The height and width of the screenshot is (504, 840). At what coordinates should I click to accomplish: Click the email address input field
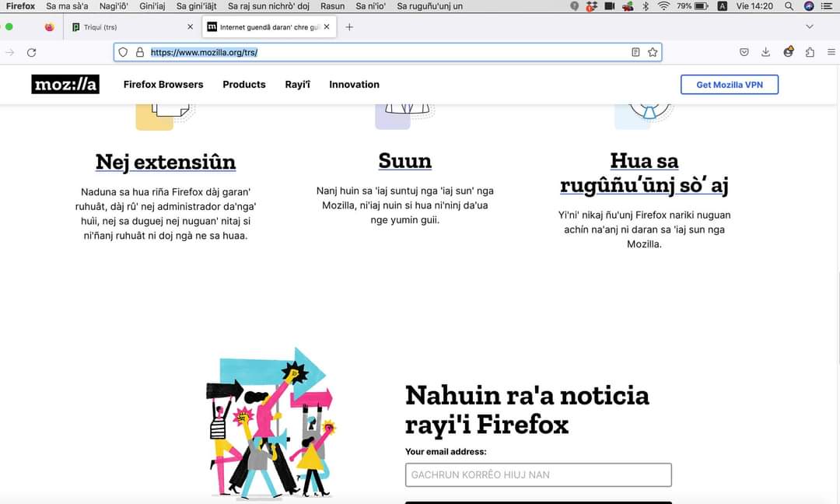(538, 475)
